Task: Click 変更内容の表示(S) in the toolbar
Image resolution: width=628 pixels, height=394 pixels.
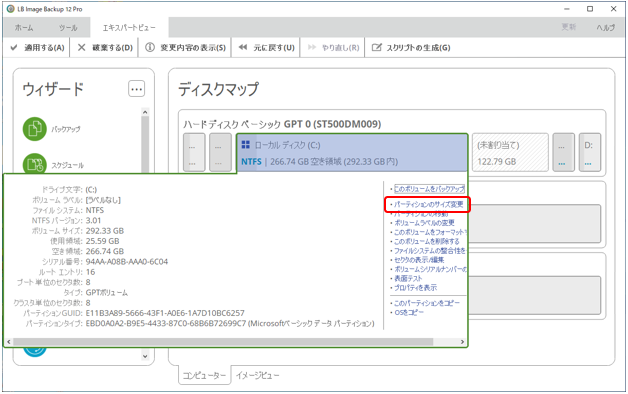Action: 185,48
